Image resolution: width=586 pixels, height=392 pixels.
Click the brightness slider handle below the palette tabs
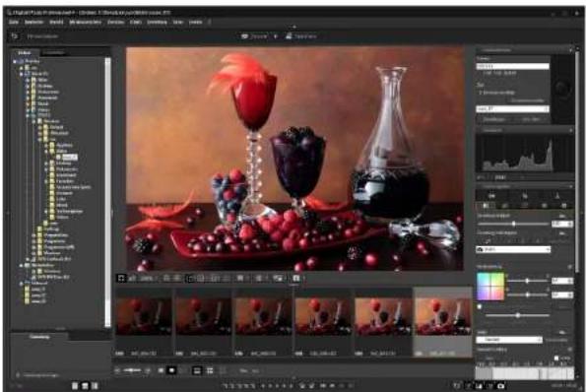(x=514, y=224)
